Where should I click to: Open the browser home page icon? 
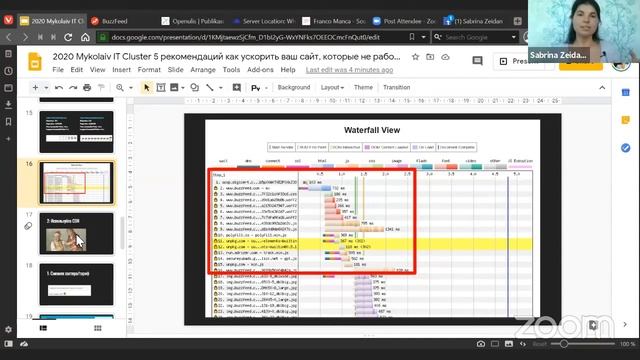(x=85, y=37)
